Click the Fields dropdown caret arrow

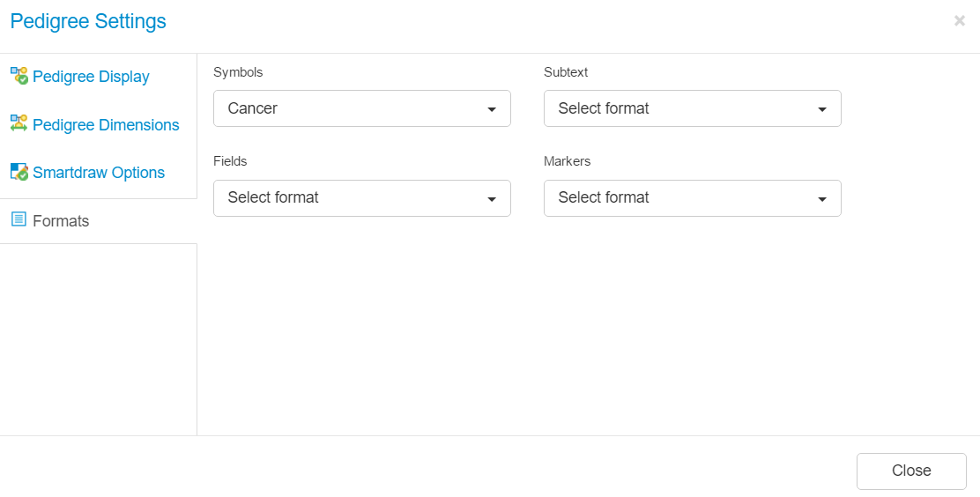point(492,199)
